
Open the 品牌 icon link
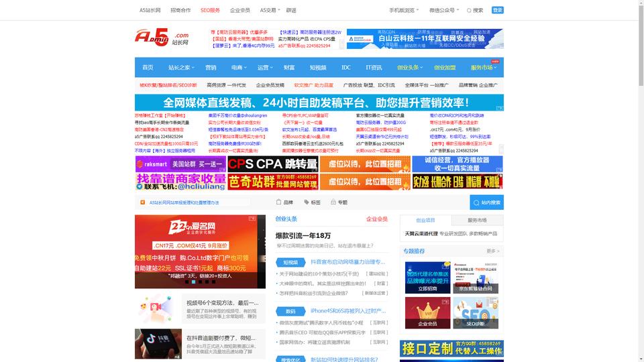click(x=284, y=202)
